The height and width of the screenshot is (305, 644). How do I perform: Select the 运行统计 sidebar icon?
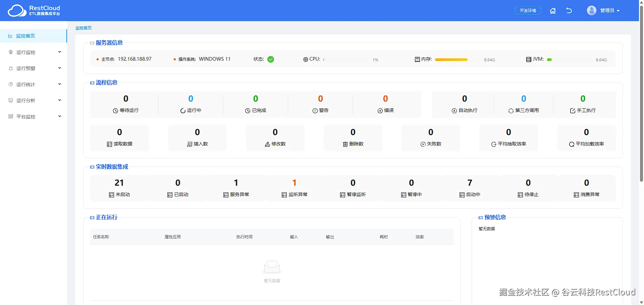point(11,84)
